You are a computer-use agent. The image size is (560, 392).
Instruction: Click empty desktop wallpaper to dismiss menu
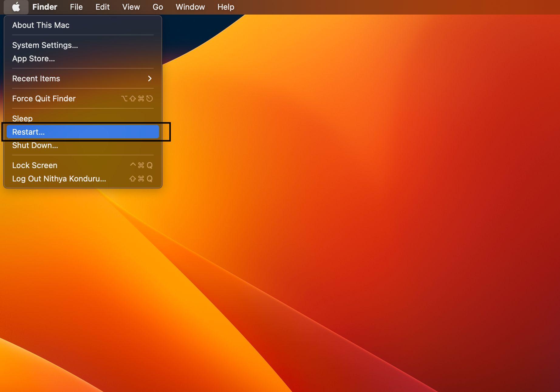364,212
